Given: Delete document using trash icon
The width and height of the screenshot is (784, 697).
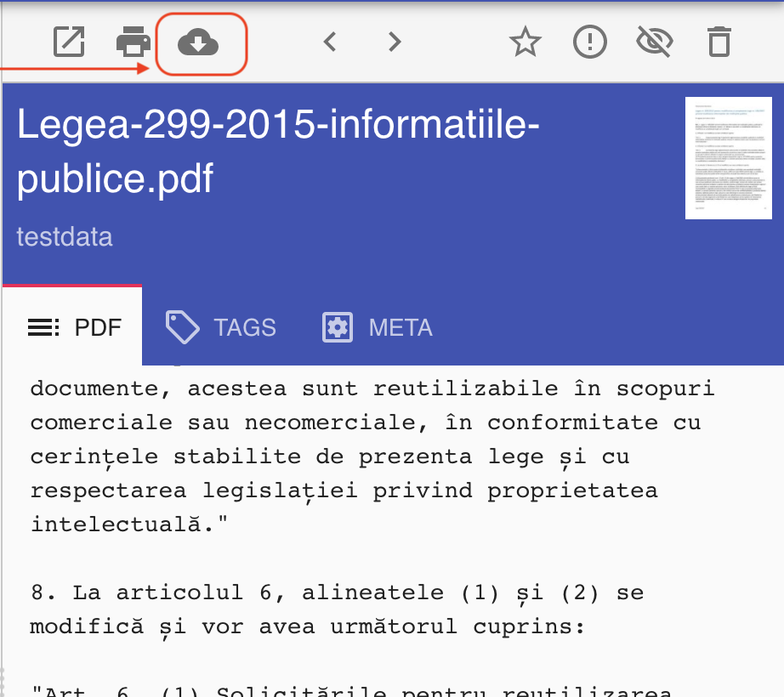Looking at the screenshot, I should (x=719, y=42).
